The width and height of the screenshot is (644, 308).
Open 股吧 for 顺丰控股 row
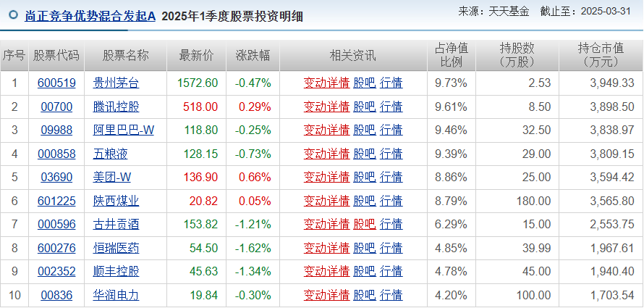pyautogui.click(x=365, y=271)
